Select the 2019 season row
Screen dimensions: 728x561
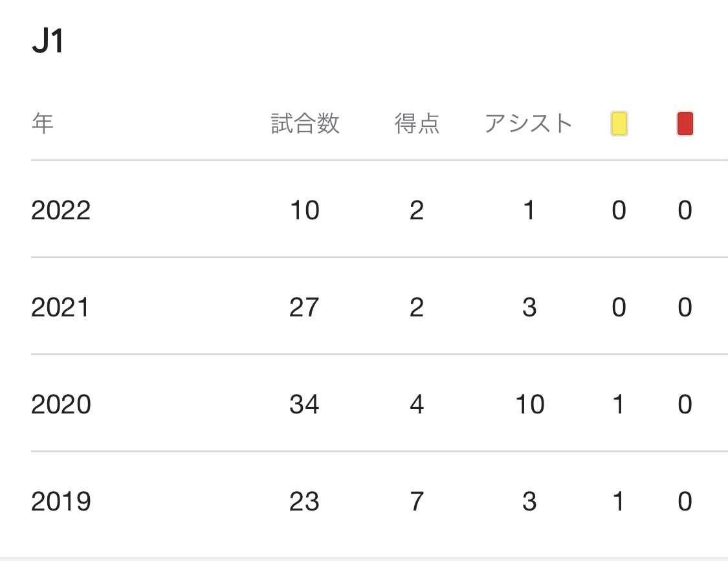pos(379,501)
